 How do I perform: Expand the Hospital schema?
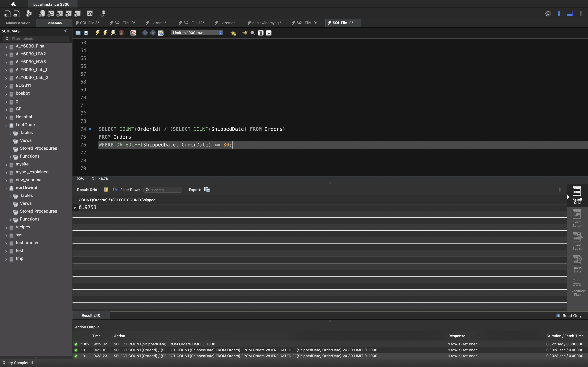click(x=6, y=118)
